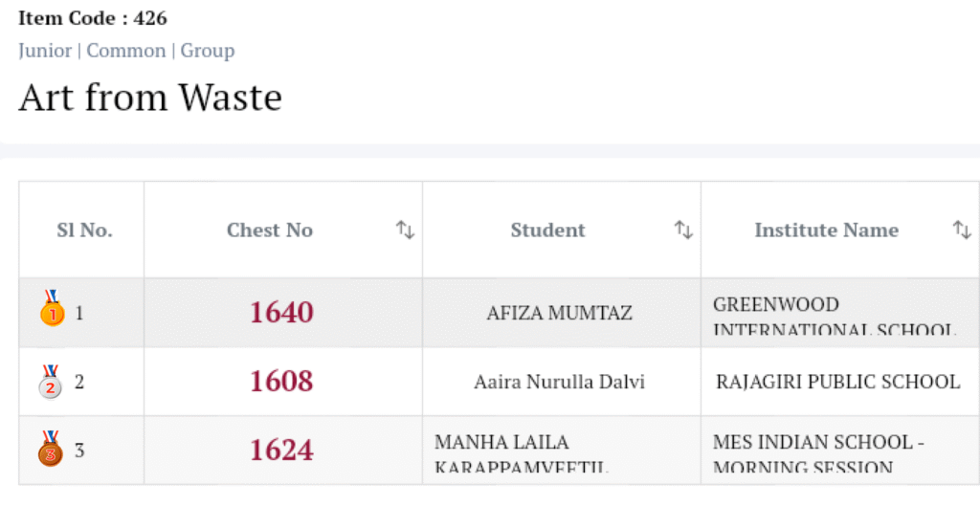Click the Art from Waste heading
The width and height of the screenshot is (980, 506).
[x=150, y=98]
